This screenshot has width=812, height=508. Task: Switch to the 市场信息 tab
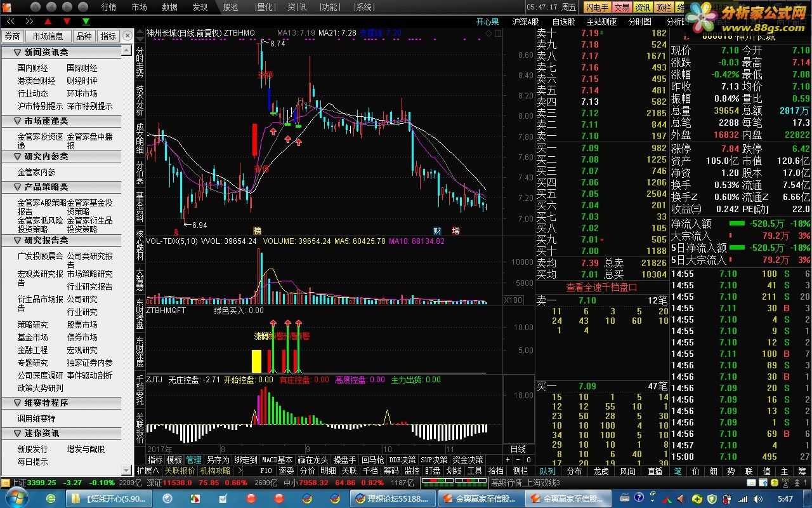click(x=48, y=36)
